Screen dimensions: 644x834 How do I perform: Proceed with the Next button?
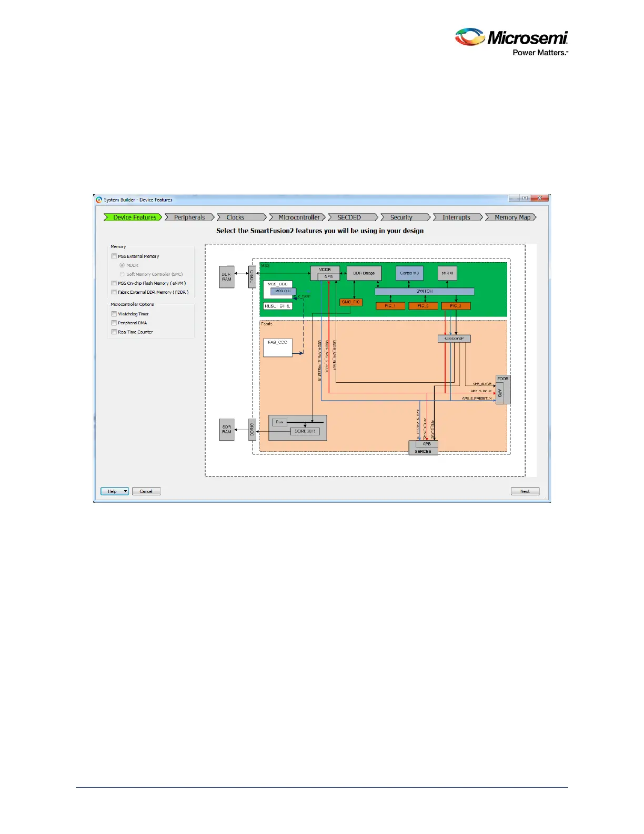525,491
